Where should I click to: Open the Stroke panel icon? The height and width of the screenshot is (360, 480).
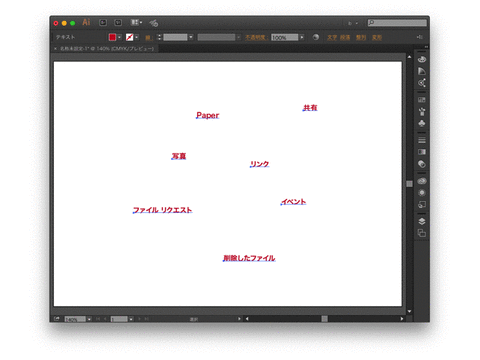[422, 140]
